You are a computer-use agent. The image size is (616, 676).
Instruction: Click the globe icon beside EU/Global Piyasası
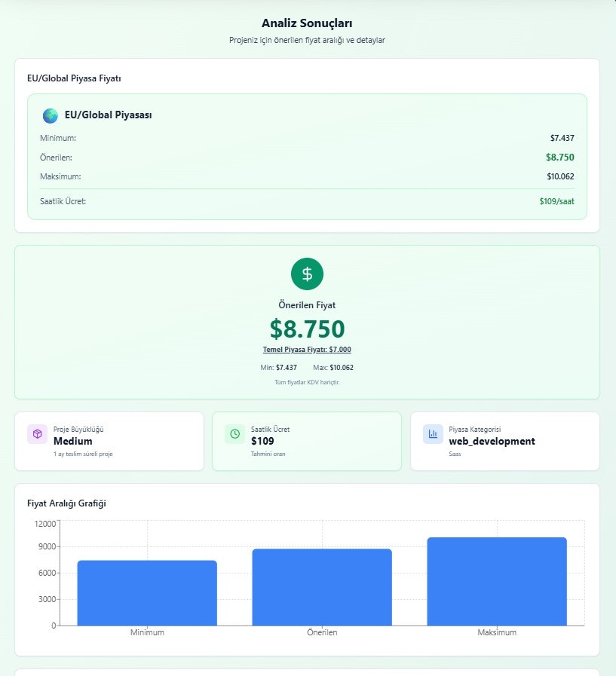click(x=50, y=115)
